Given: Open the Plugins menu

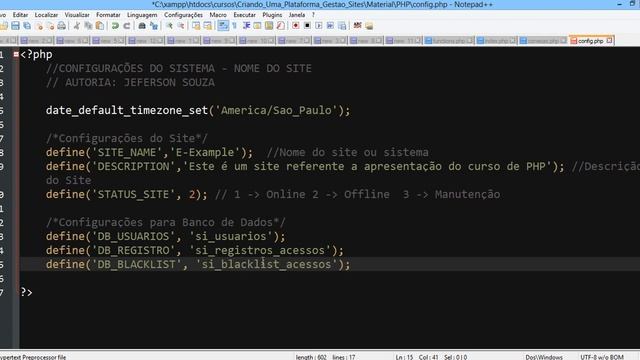Looking at the screenshot, I should [272, 15].
